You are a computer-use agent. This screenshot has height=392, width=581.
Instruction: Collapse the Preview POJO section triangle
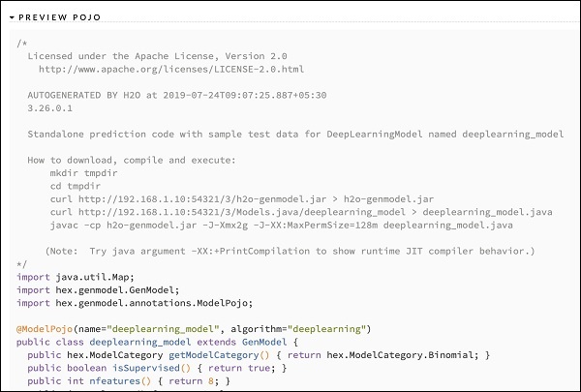pyautogui.click(x=12, y=18)
